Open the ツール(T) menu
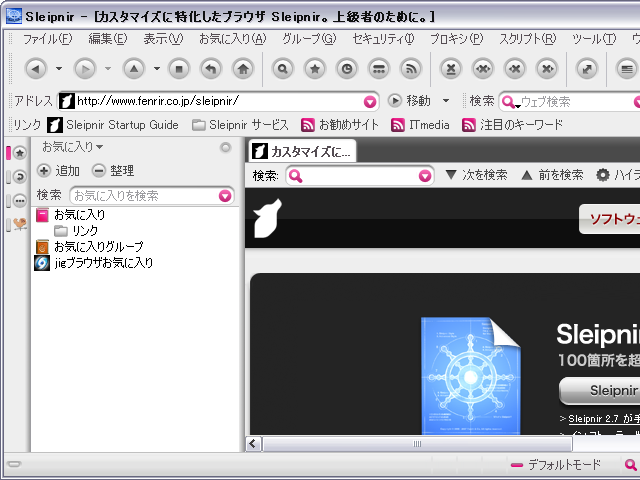This screenshot has width=640, height=480. click(x=594, y=39)
